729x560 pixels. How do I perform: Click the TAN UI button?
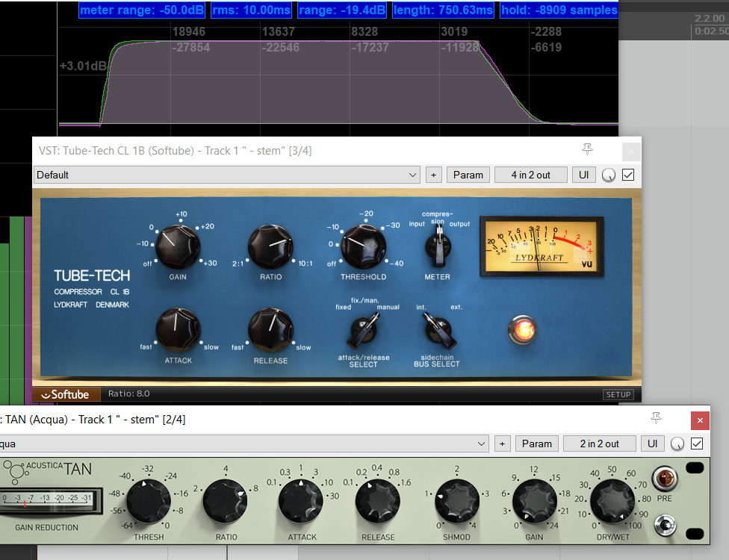tap(652, 444)
